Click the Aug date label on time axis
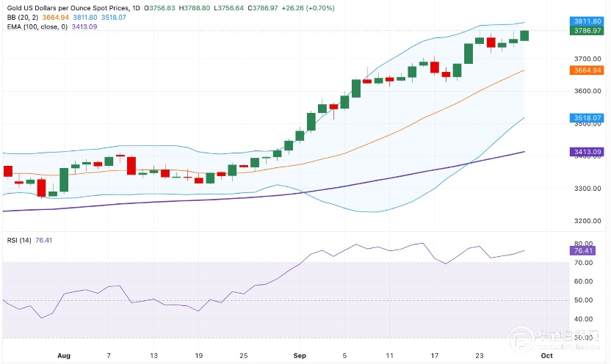 click(63, 354)
